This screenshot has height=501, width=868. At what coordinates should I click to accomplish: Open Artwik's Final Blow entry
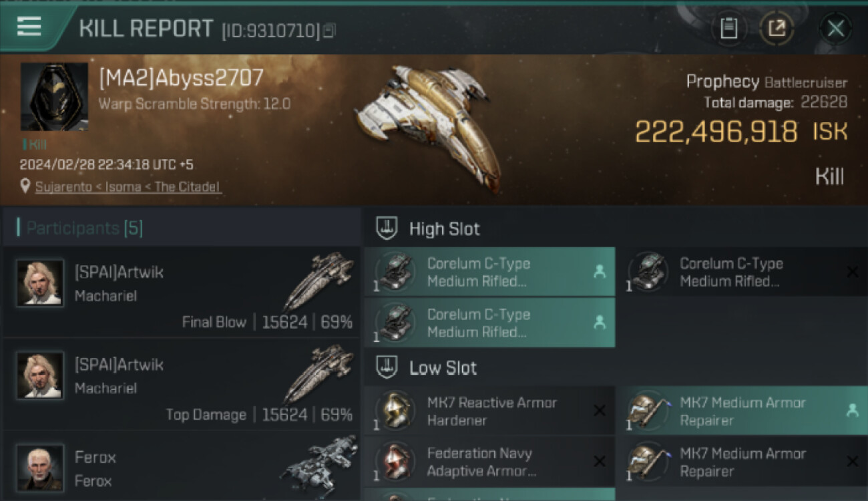[x=180, y=293]
